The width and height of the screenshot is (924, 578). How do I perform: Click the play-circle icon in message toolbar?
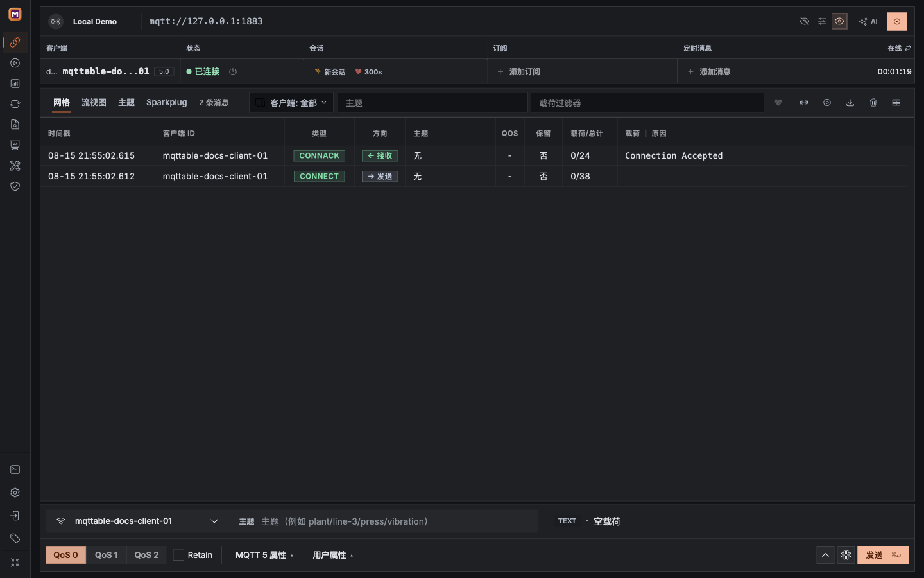(x=827, y=103)
